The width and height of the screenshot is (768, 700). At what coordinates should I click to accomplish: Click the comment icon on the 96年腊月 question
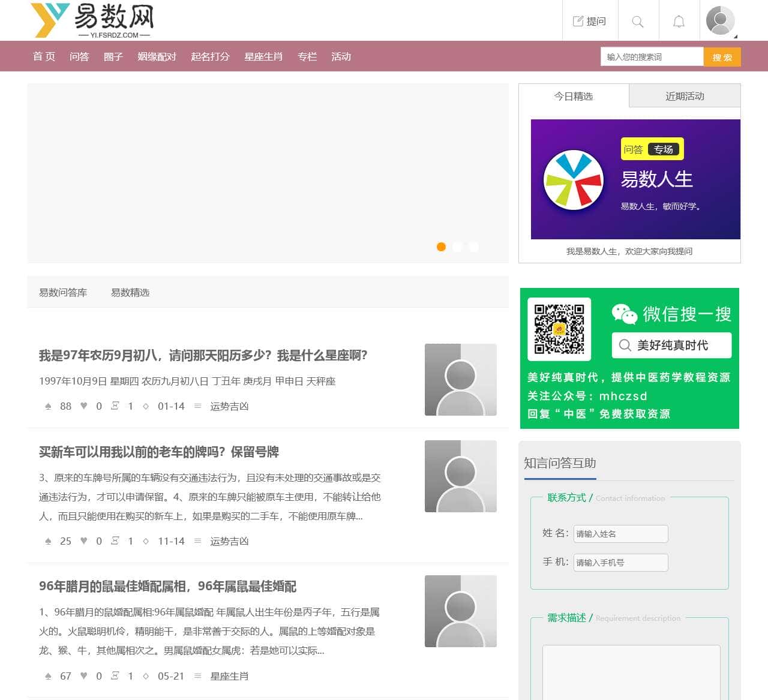115,676
